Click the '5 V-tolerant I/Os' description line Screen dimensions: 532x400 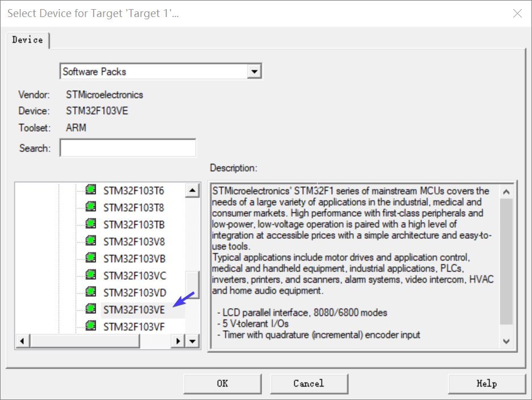(253, 323)
